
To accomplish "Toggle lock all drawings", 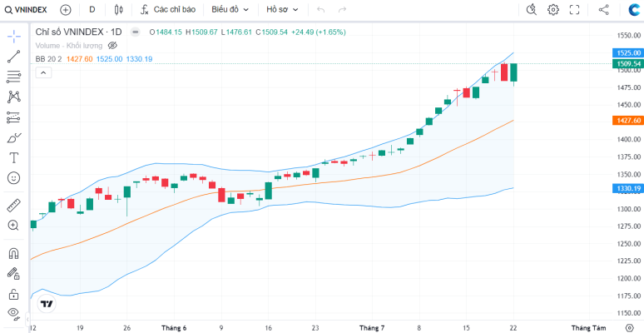I will [x=14, y=294].
